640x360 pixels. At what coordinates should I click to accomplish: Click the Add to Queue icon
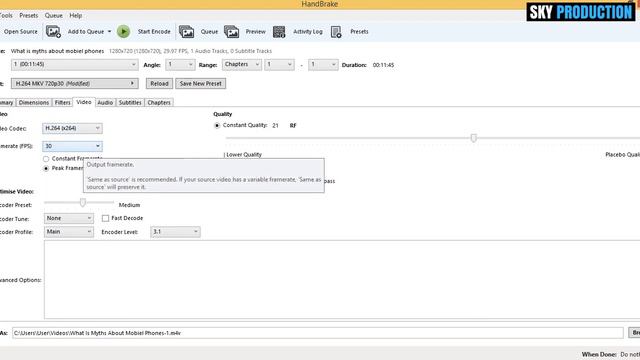[53, 31]
